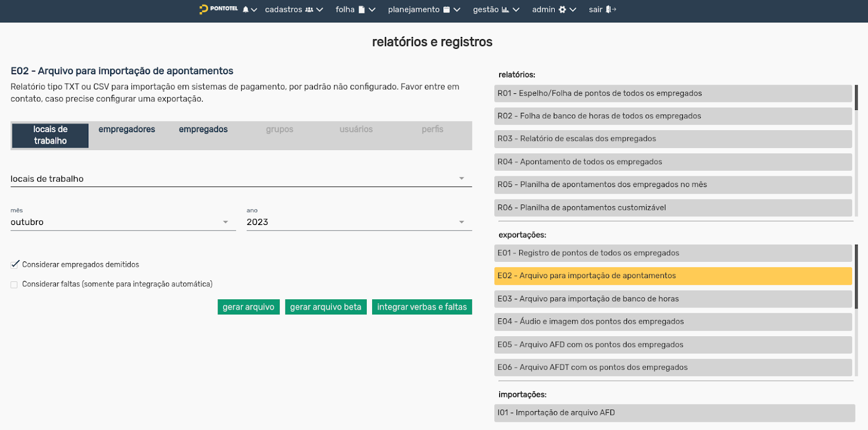This screenshot has height=430, width=868.
Task: Open the folha menu
Action: click(x=355, y=10)
